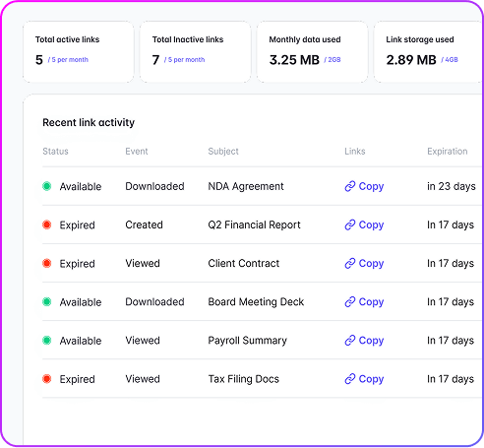Click the Event column header

pyautogui.click(x=137, y=152)
